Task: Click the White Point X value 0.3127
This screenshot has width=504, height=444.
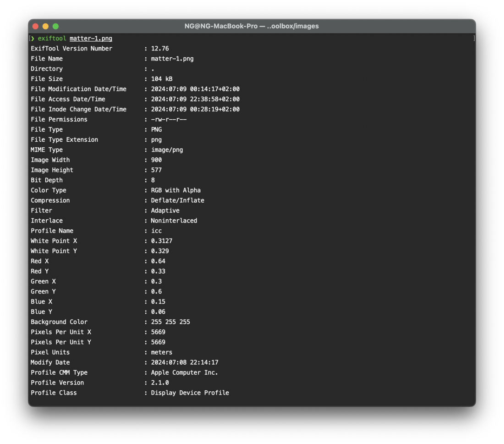Action: [x=162, y=241]
